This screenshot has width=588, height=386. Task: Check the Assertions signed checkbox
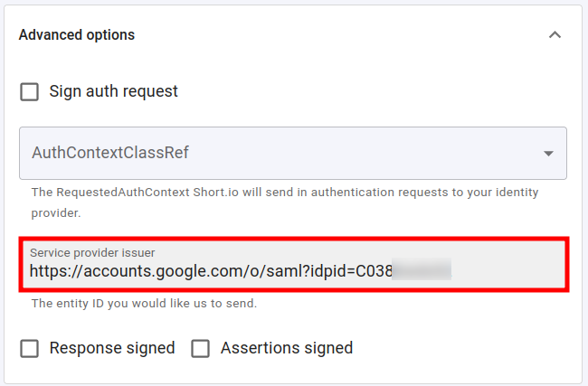click(201, 348)
